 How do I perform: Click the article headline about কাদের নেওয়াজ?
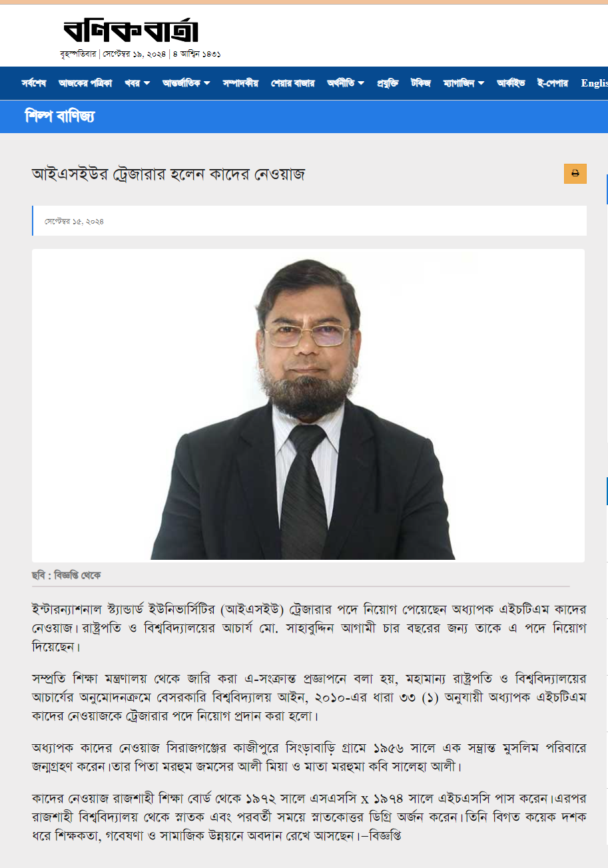[x=168, y=174]
